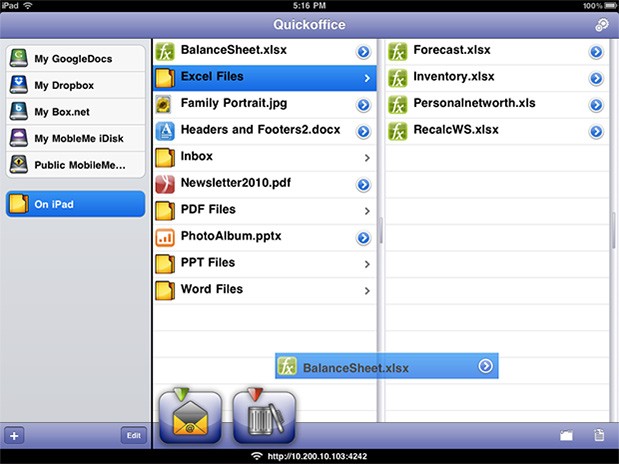619x464 pixels.
Task: Open Family Portrait.jpg file name
Action: click(x=234, y=103)
